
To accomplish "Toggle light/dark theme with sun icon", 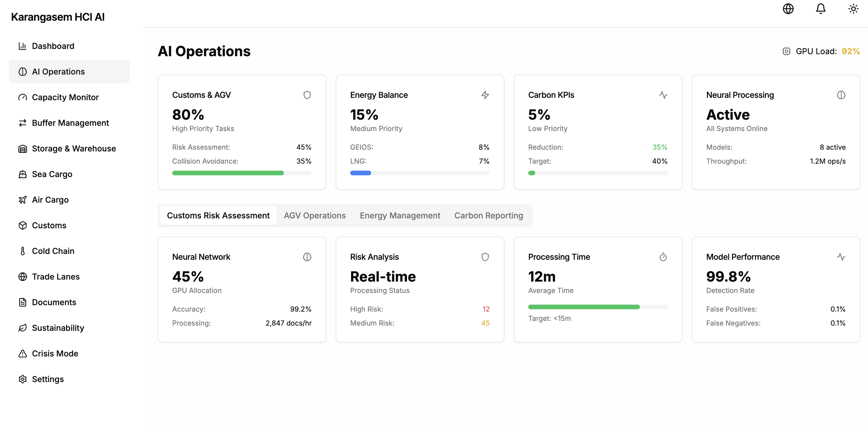I will tap(853, 8).
